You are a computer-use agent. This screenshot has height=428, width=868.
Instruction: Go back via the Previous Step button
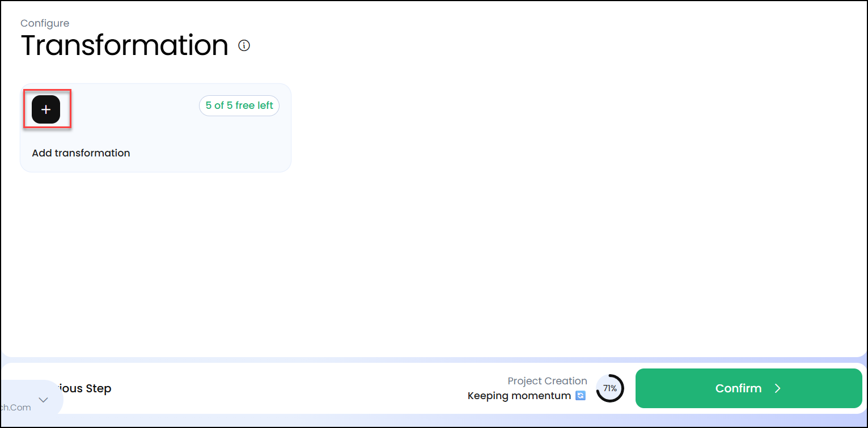[x=85, y=388]
